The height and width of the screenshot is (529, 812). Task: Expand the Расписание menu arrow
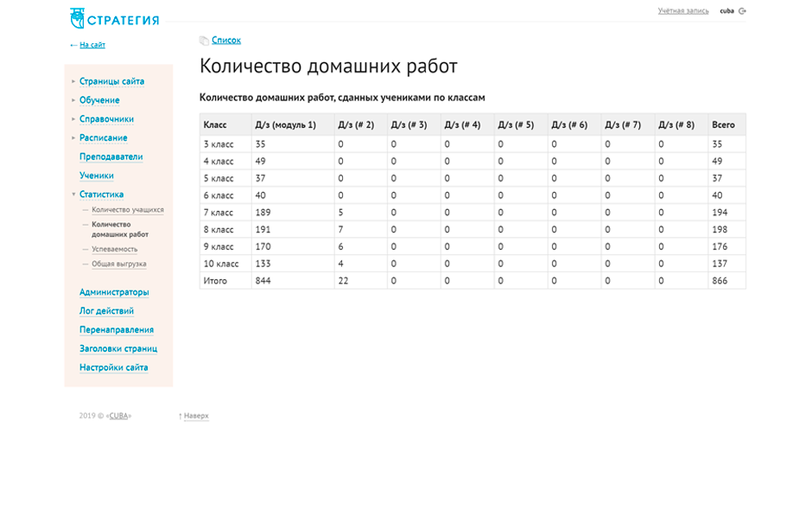tap(73, 138)
